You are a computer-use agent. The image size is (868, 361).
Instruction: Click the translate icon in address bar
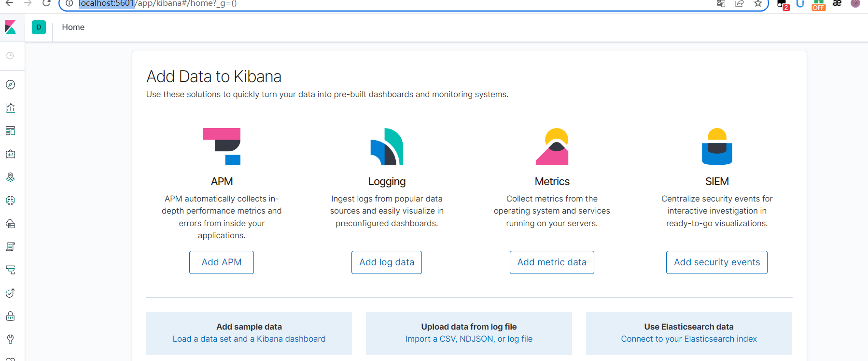click(x=721, y=3)
